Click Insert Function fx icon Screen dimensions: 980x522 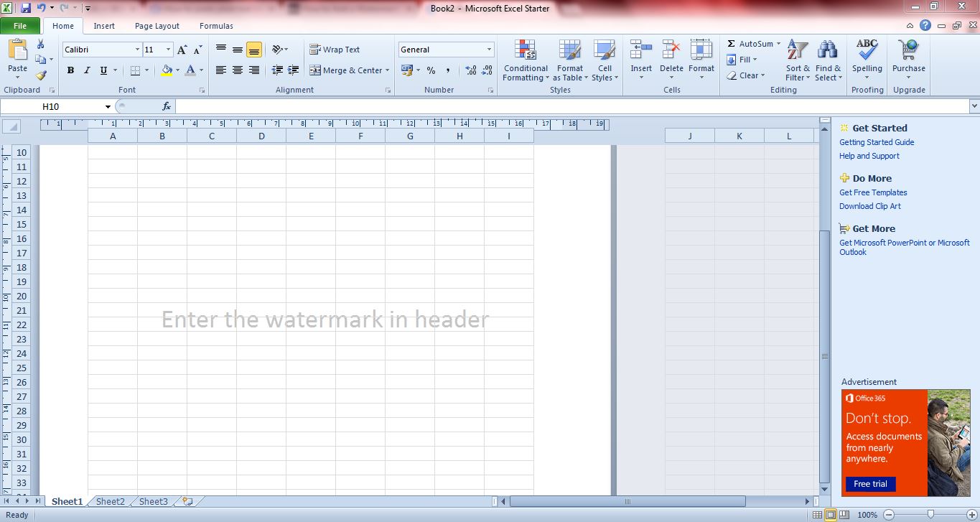click(167, 106)
